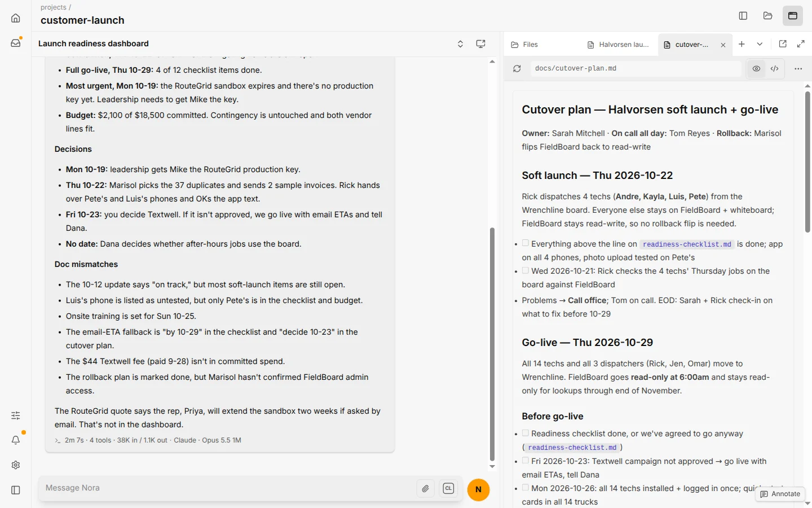Click the 'projects' breadcrumb link

(x=54, y=7)
